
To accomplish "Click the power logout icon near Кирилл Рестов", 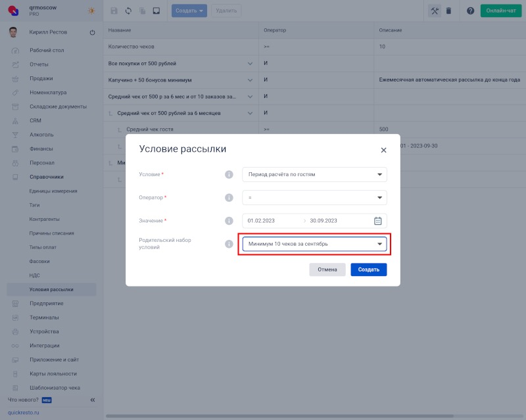I will [92, 33].
